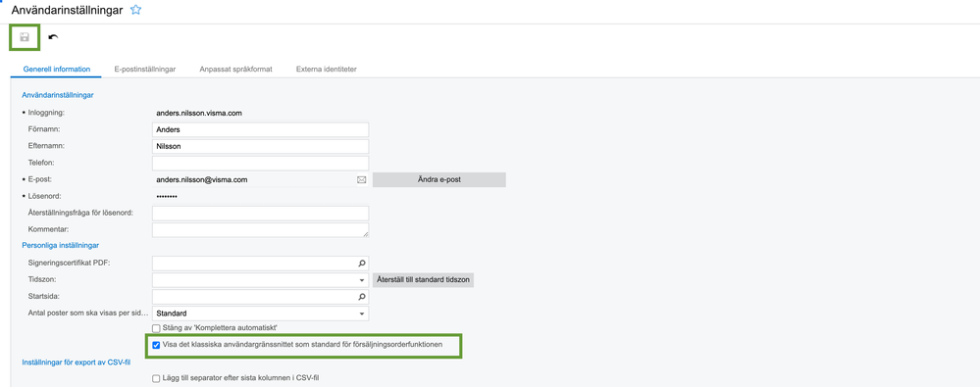Open Startsida lookup magnifier icon
Viewport: 980px width, 387px height.
361,297
